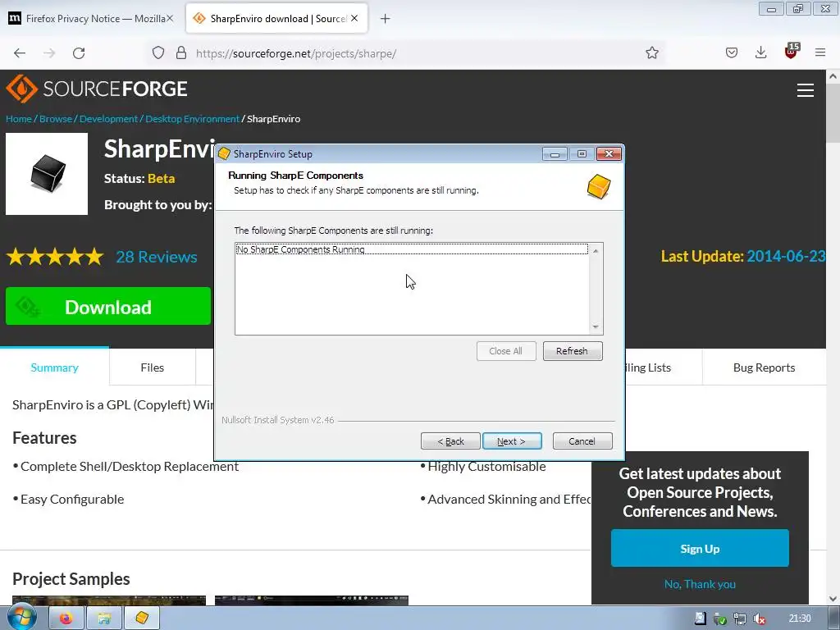Click SharpEnviro Setup title bar icon
This screenshot has height=630, width=840.
point(225,153)
